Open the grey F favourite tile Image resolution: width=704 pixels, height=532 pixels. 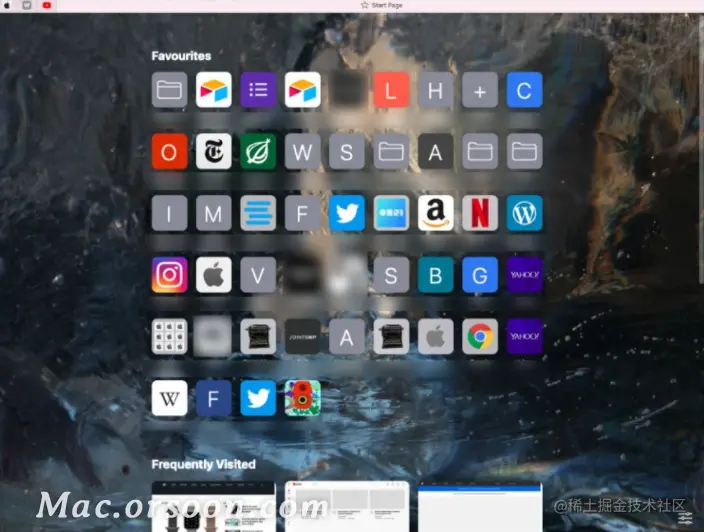coord(303,213)
